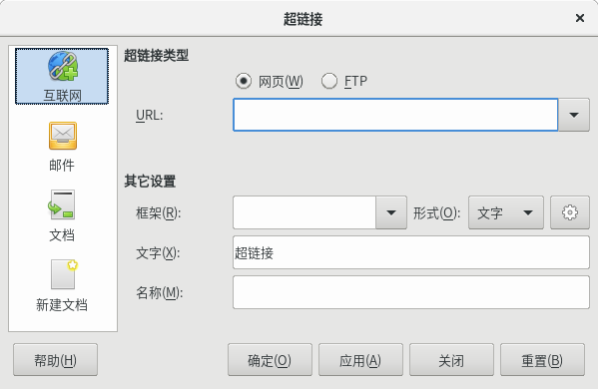This screenshot has width=599, height=389.
Task: Open events settings via the gear icon
Action: click(570, 213)
